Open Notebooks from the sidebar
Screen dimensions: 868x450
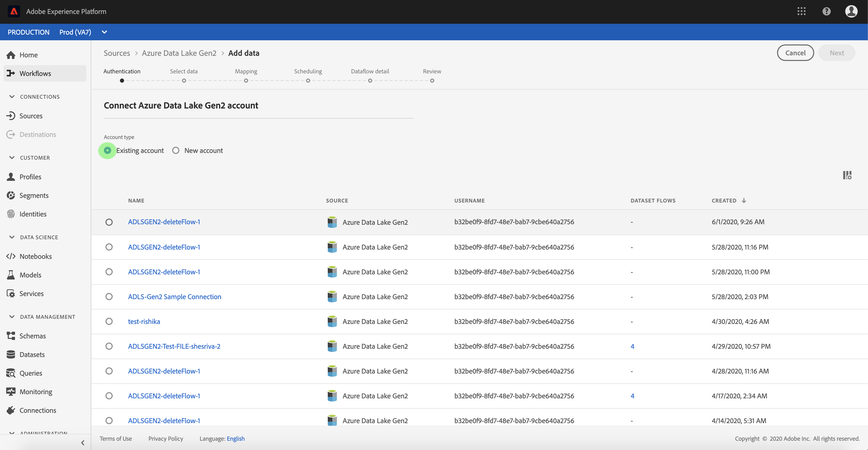35,256
